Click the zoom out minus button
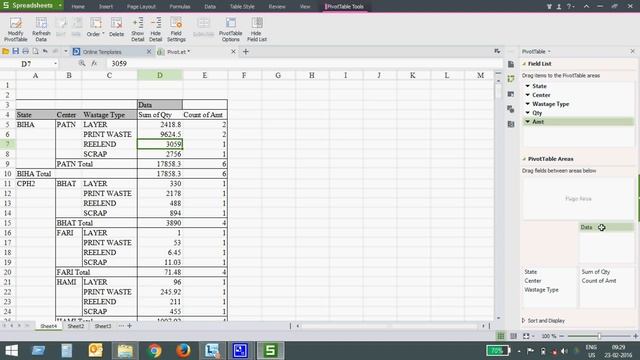640x360 pixels. coord(562,336)
